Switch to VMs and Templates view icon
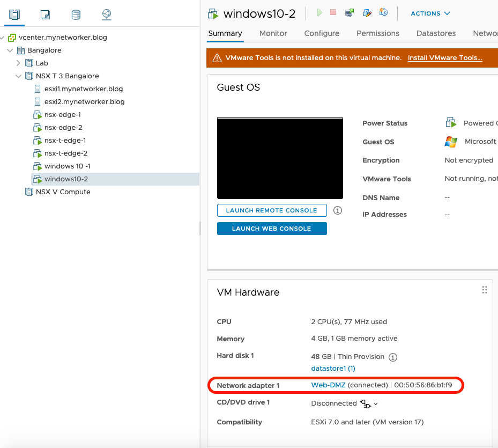 pyautogui.click(x=45, y=14)
